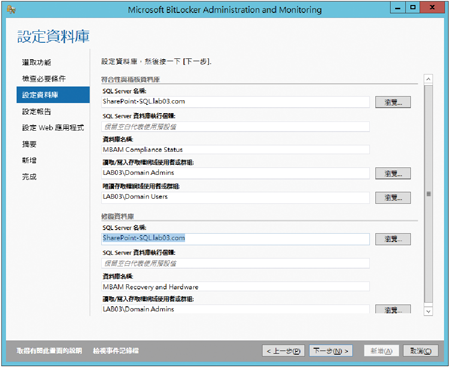
Task: Browse for recovery read/write Domain Admins group
Action: (393, 309)
